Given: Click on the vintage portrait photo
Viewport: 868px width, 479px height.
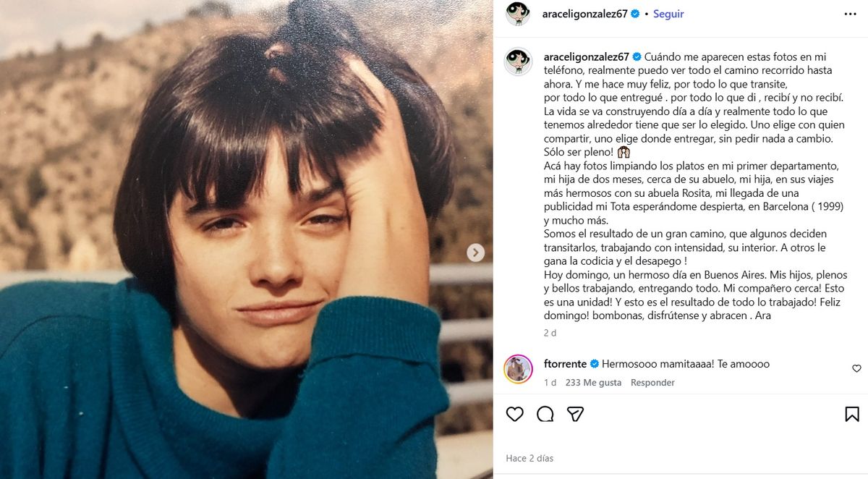Looking at the screenshot, I should coord(246,239).
